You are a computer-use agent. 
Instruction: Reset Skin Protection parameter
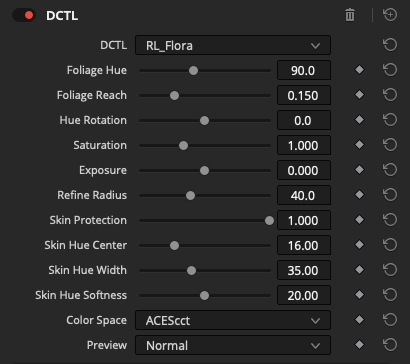tap(390, 220)
